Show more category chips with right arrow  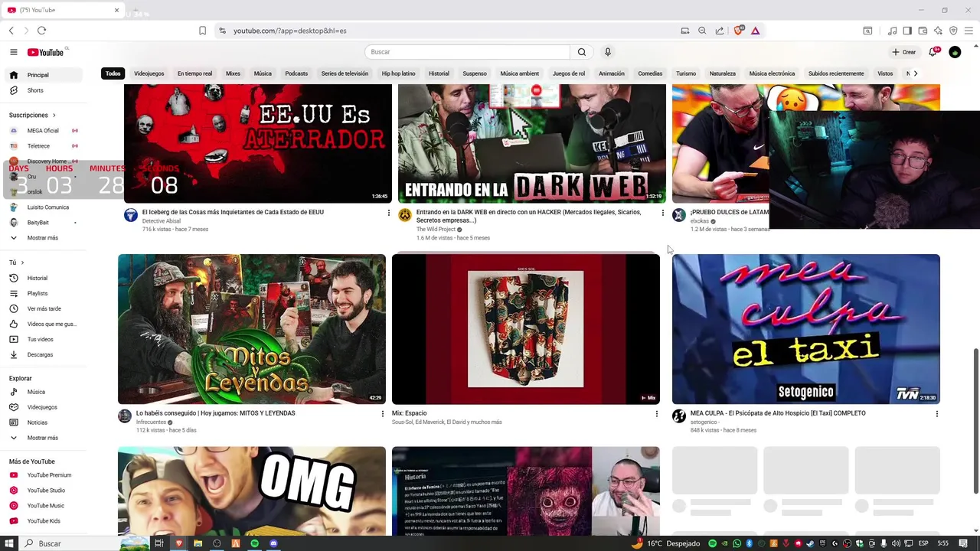(x=916, y=73)
